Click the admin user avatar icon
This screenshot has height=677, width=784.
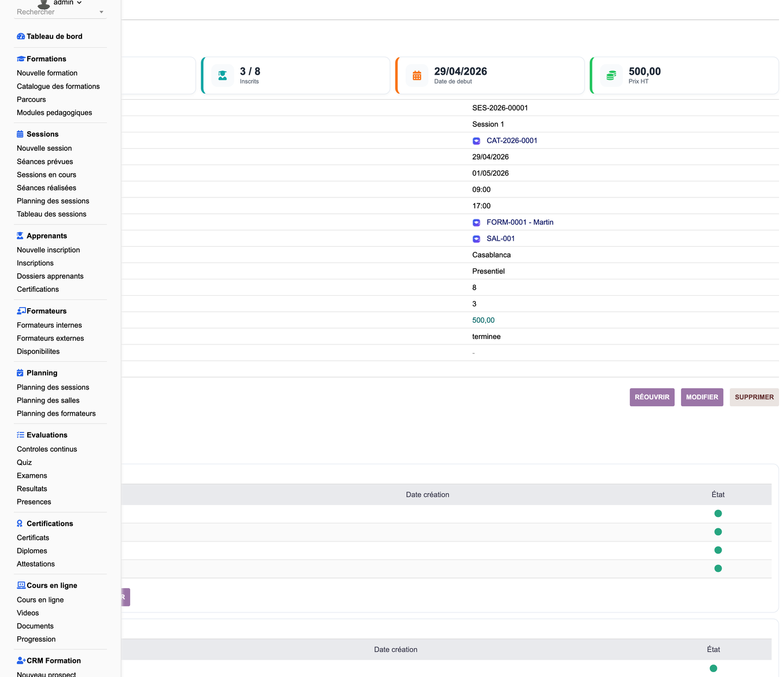(x=44, y=4)
